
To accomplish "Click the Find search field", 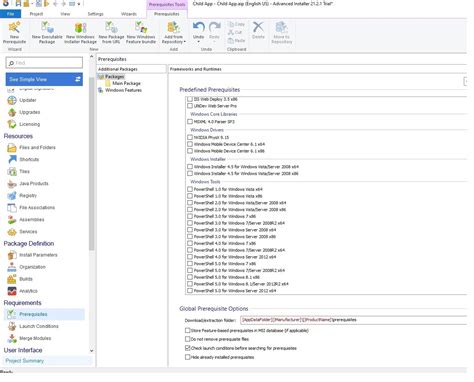I will point(44,63).
